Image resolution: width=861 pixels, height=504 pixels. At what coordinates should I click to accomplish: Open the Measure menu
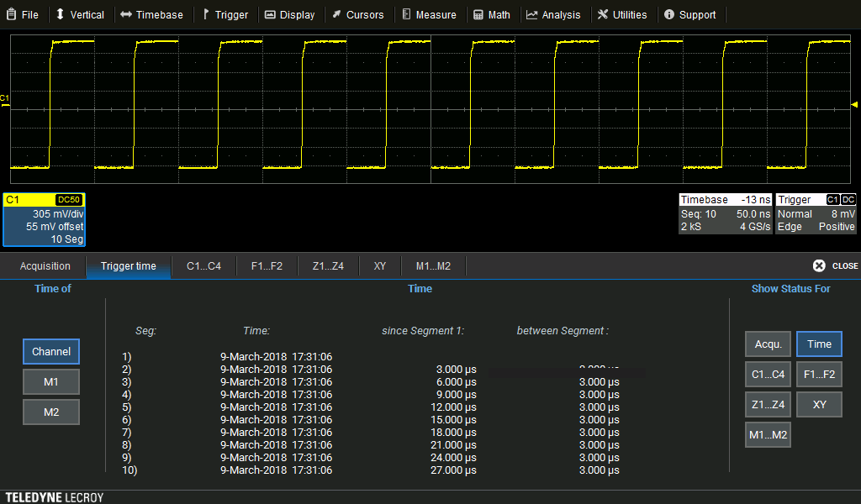coord(429,14)
